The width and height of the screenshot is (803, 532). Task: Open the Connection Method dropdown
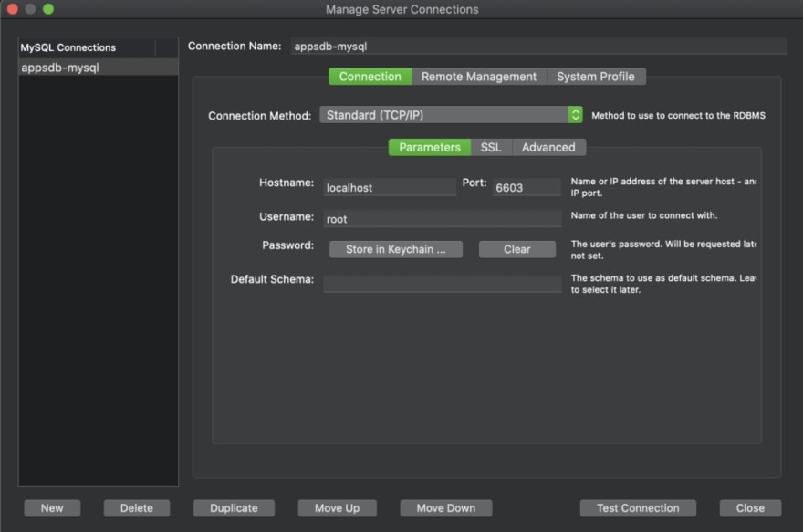pos(451,115)
